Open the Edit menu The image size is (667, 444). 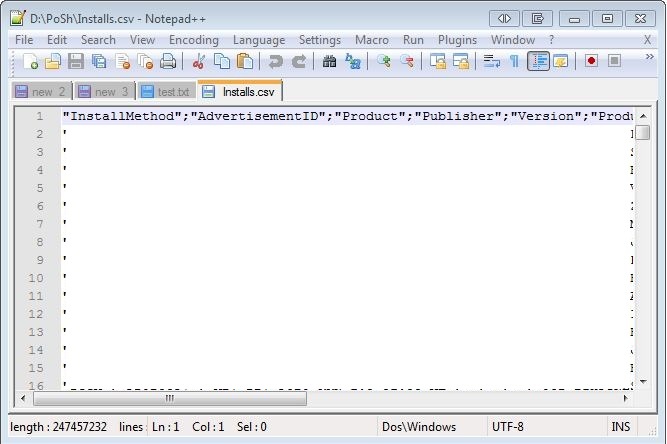pos(57,40)
